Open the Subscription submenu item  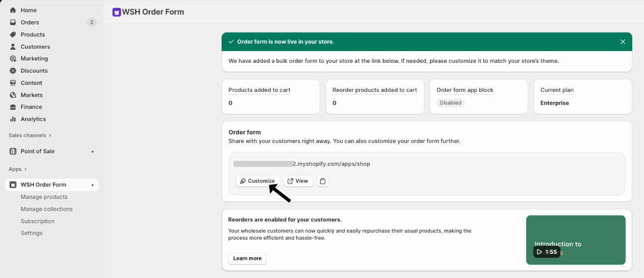coord(37,222)
